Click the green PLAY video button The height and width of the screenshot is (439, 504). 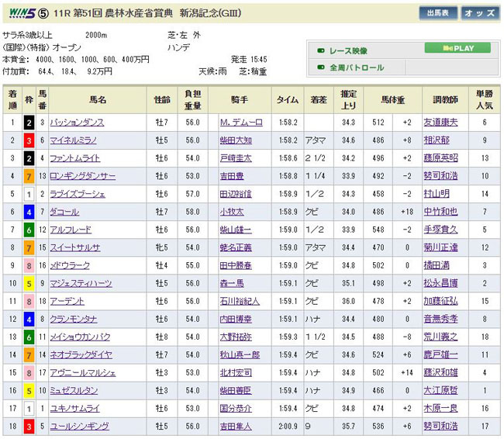click(x=457, y=48)
